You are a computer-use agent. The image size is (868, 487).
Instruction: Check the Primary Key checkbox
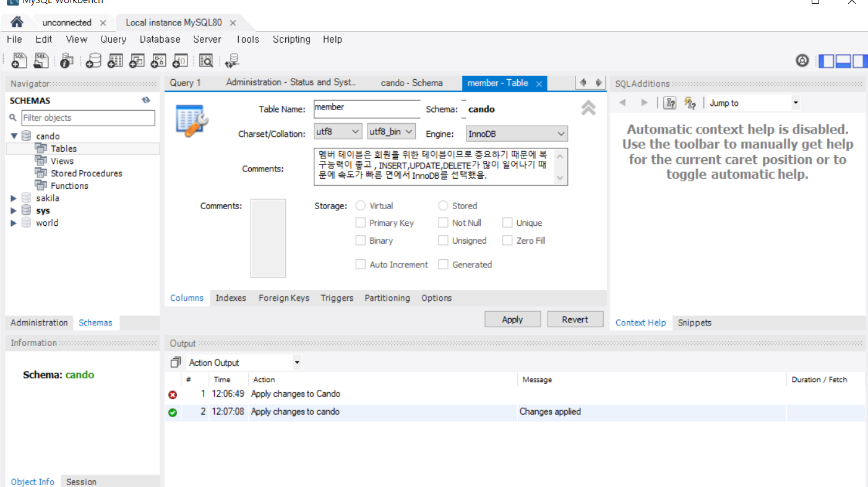(x=360, y=223)
